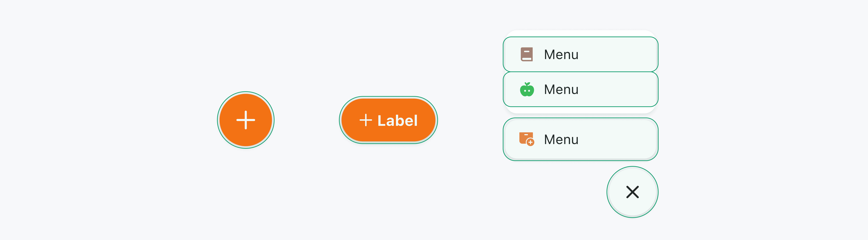This screenshot has width=868, height=240.
Task: Click the small plus badge on the orange box
Action: coord(530,142)
